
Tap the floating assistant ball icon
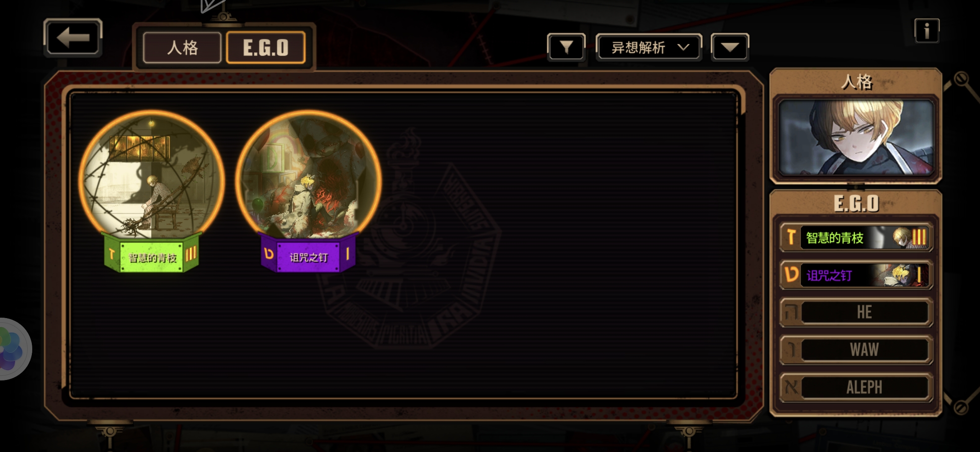13,349
